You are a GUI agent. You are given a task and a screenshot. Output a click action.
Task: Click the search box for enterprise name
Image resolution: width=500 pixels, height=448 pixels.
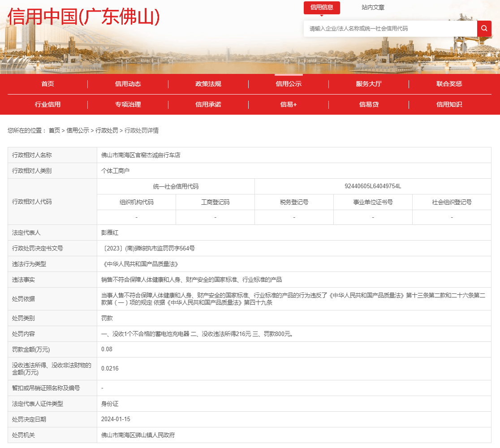tap(390, 29)
